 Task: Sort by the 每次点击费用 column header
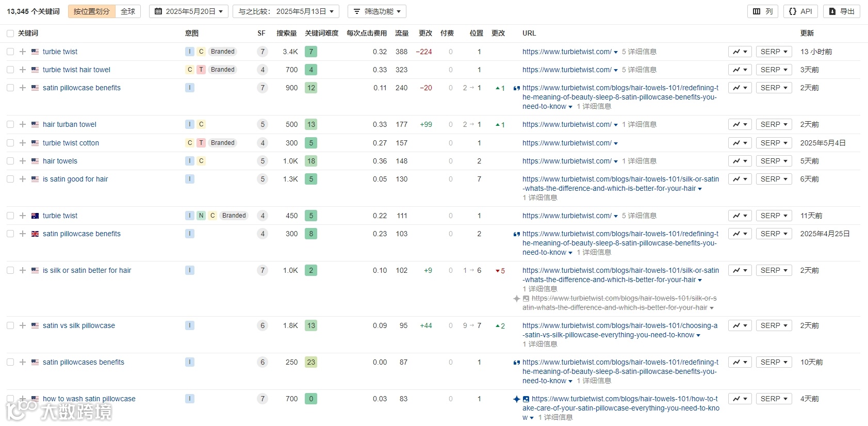point(367,33)
